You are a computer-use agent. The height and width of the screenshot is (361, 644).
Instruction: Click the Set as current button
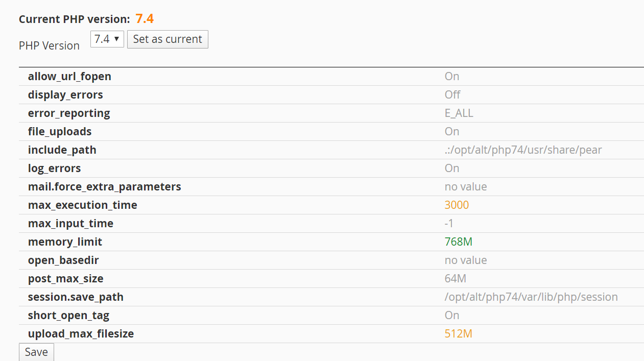tap(168, 39)
